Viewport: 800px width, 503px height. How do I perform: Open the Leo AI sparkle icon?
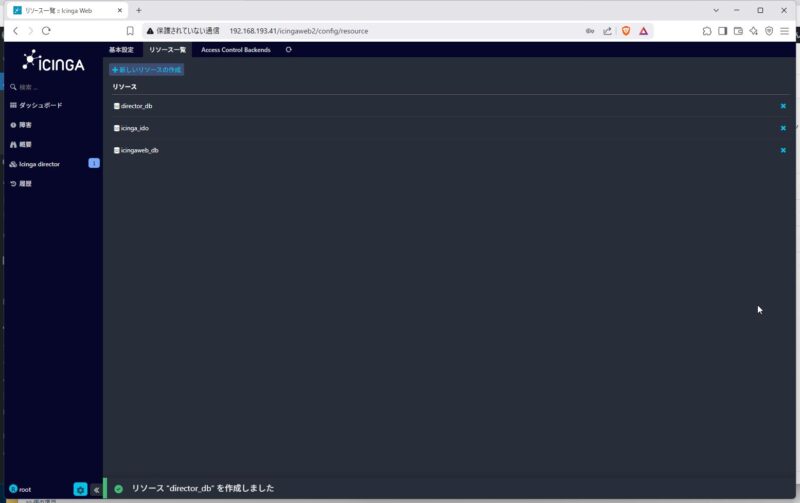(754, 31)
